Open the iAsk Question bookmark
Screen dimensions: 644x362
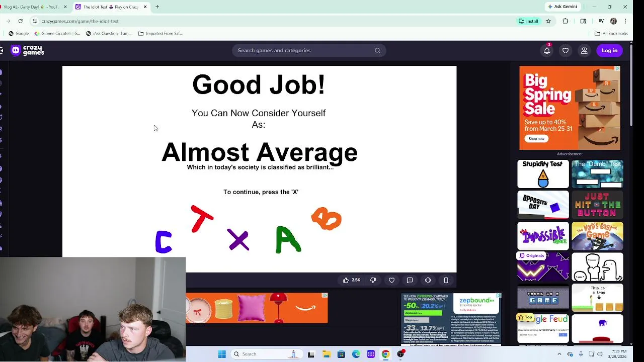click(x=109, y=33)
